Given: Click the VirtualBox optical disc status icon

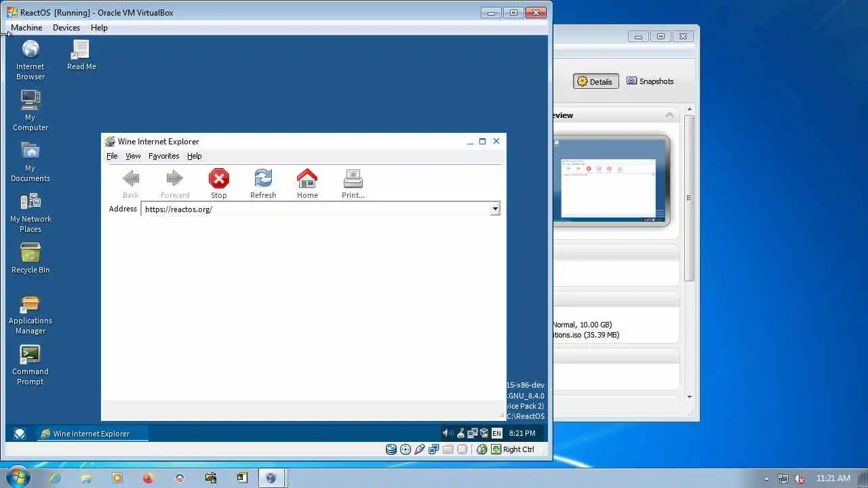Looking at the screenshot, I should [x=406, y=449].
